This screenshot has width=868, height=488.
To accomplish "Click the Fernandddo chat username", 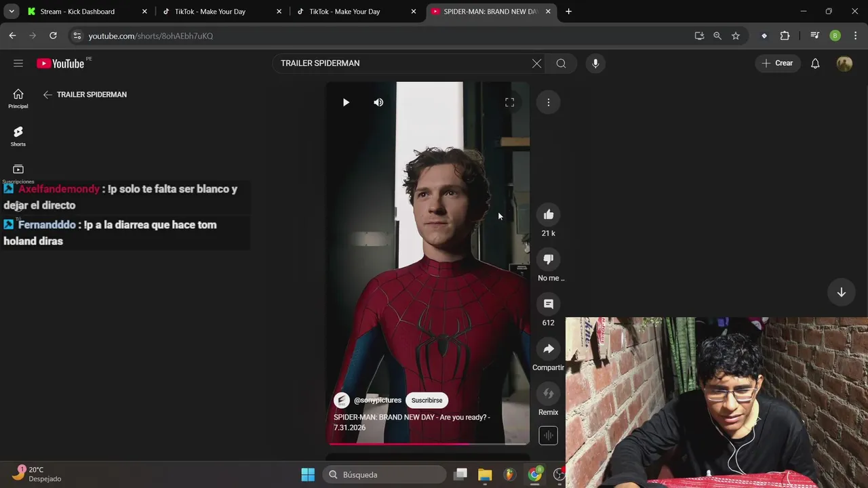I will pos(46,225).
